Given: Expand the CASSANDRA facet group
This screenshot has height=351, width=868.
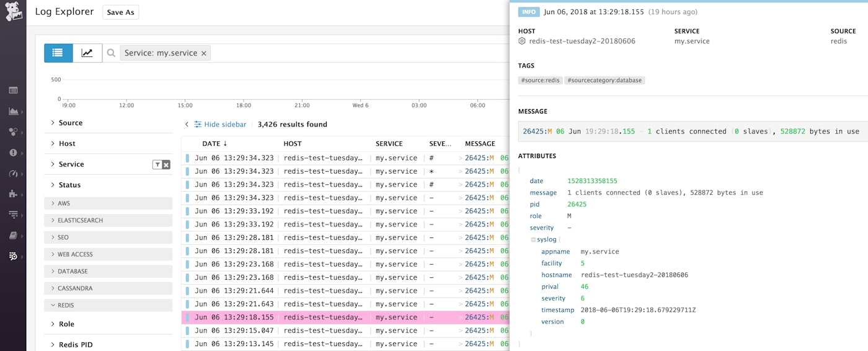Looking at the screenshot, I should click(108, 288).
